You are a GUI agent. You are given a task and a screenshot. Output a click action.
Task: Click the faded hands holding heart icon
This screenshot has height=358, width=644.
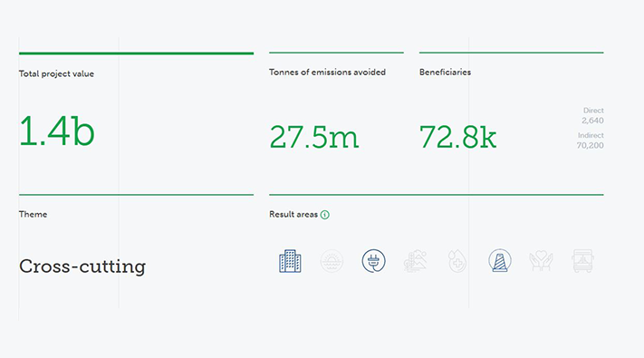pos(542,261)
